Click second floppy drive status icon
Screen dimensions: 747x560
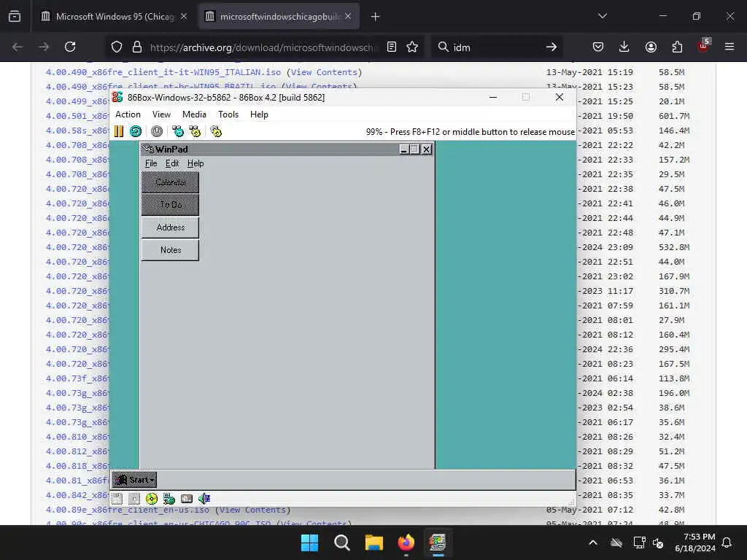(134, 499)
